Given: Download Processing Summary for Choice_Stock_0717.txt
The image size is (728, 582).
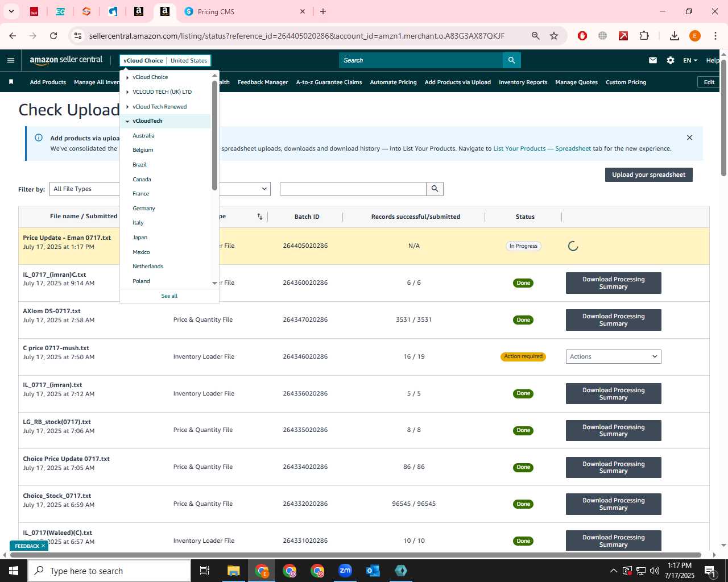Looking at the screenshot, I should 613,504.
